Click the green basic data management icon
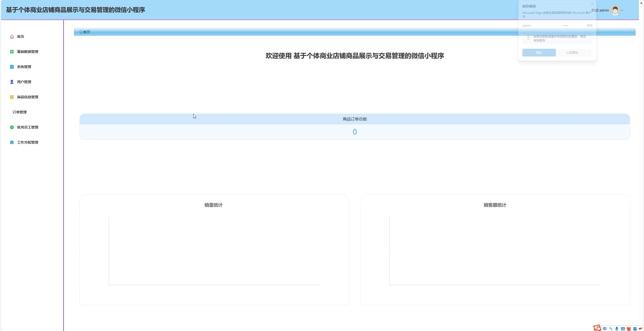 (x=12, y=52)
